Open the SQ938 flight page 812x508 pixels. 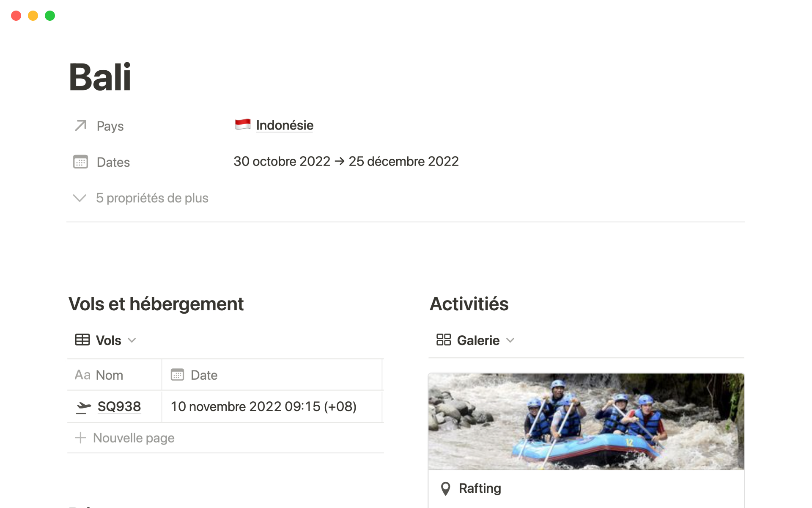(x=119, y=406)
